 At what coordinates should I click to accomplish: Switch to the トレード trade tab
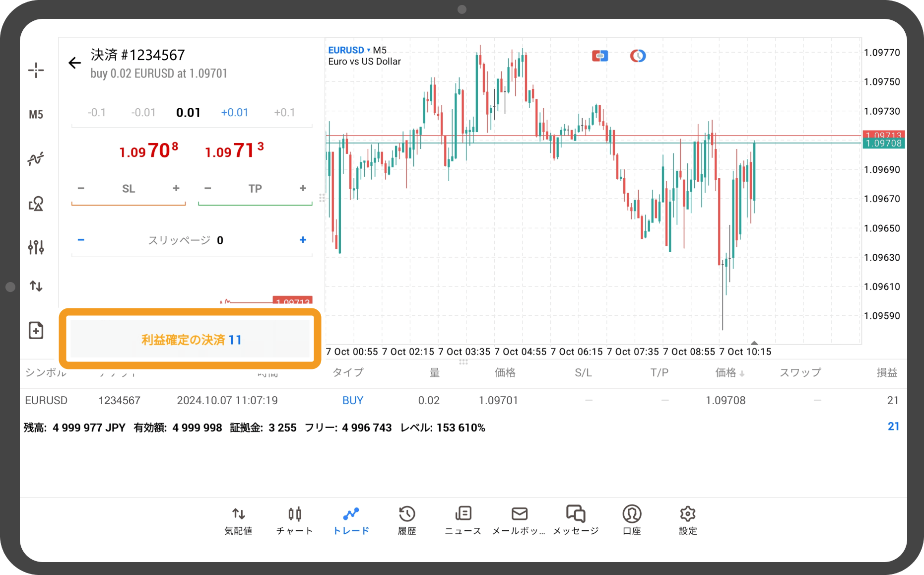click(351, 521)
